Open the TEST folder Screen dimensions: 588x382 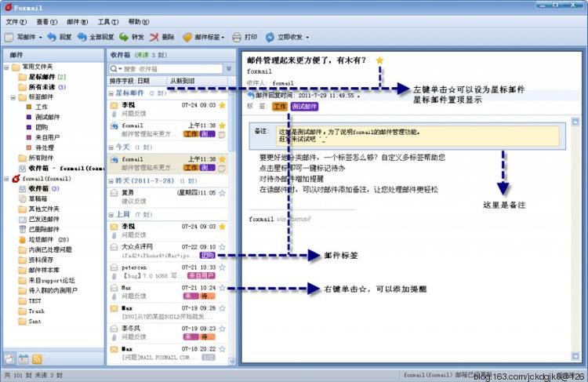click(x=30, y=301)
